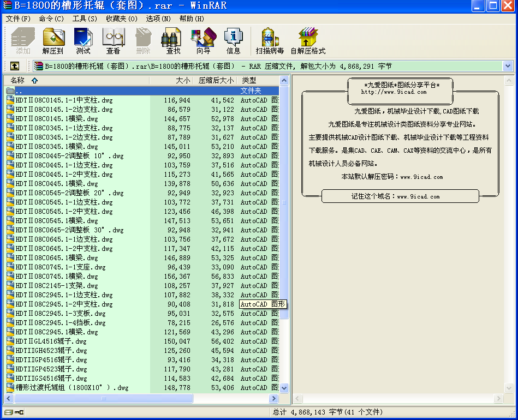Click the status bar total 4,868,143 字节 text
Screen dimensions: 518x420
(x=328, y=412)
